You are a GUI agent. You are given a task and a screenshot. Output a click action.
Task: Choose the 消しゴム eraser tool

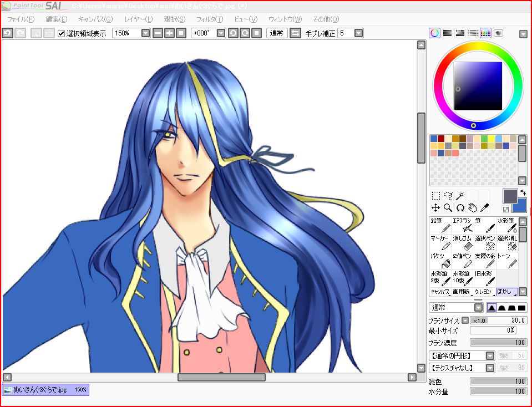point(463,243)
